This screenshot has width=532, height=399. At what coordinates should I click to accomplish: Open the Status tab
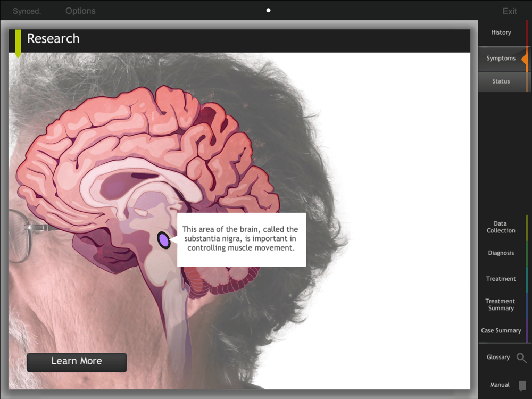pyautogui.click(x=501, y=81)
